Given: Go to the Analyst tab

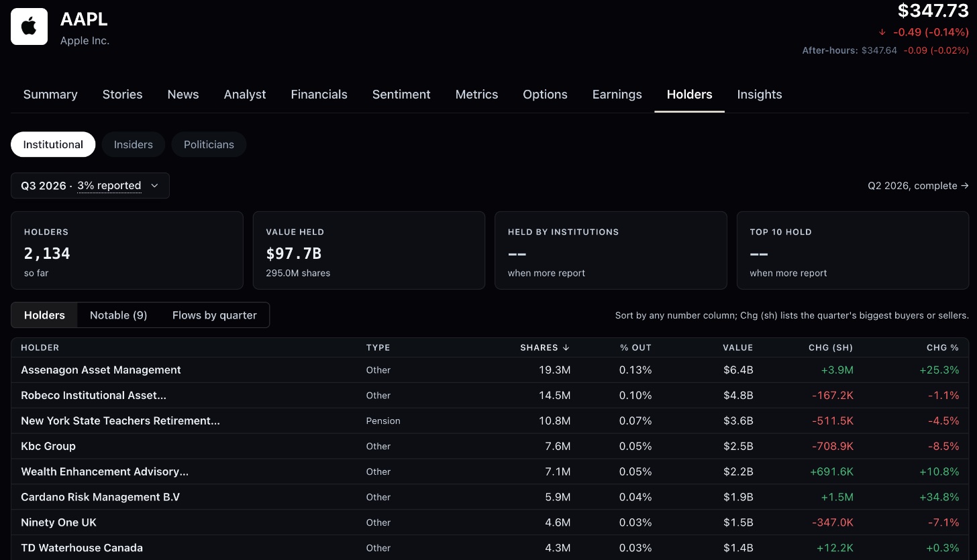Looking at the screenshot, I should pyautogui.click(x=245, y=95).
